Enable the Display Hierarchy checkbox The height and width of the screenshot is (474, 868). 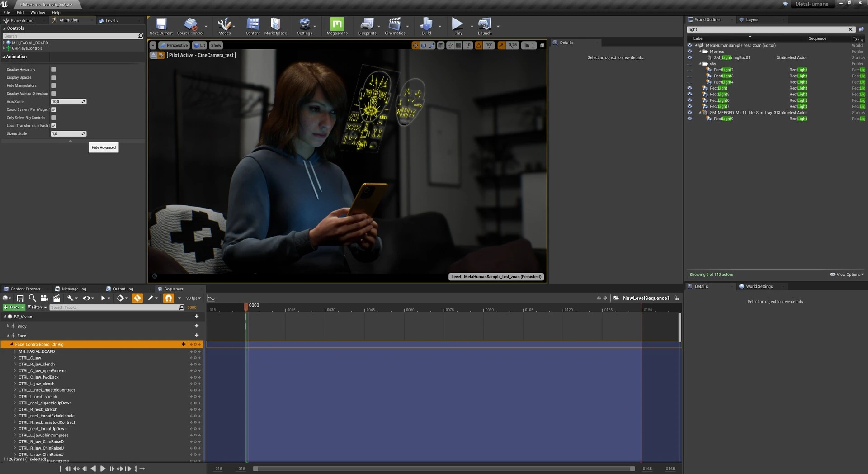(53, 69)
